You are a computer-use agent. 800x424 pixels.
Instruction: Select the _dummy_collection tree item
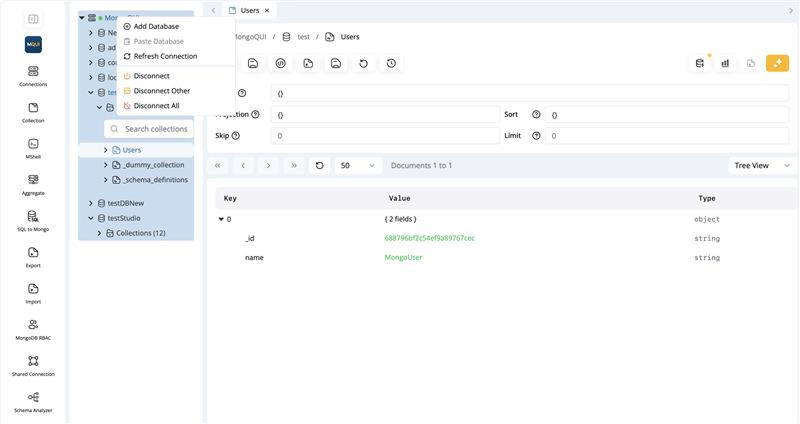click(153, 164)
